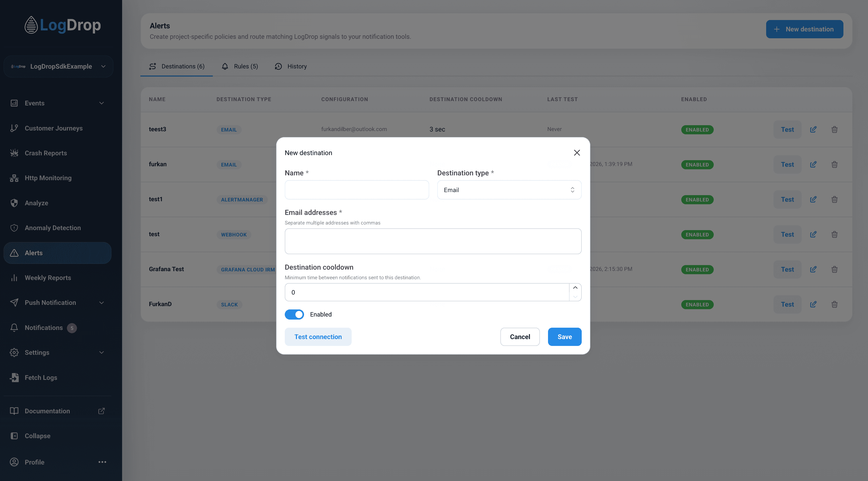Screen dimensions: 868x481
Task: Delete the teest3 destination
Action: 834,129
